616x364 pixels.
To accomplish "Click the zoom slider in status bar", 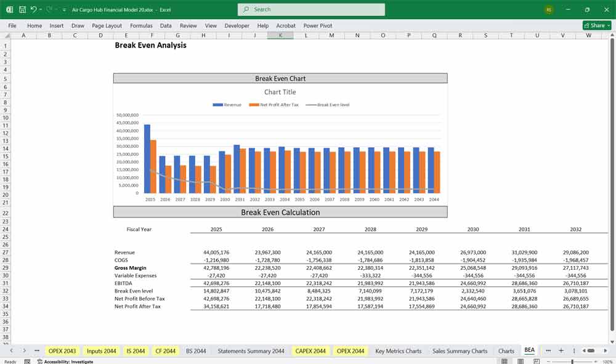I will tap(573, 362).
